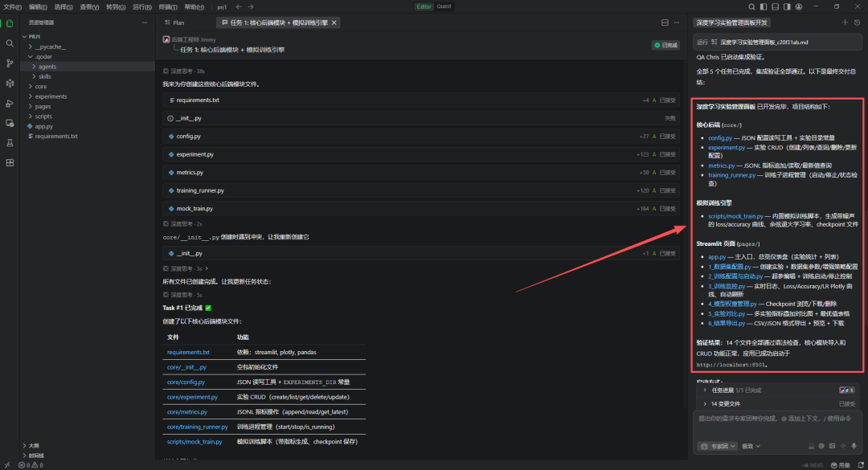Expand the 任务进展 section

pyautogui.click(x=705, y=390)
